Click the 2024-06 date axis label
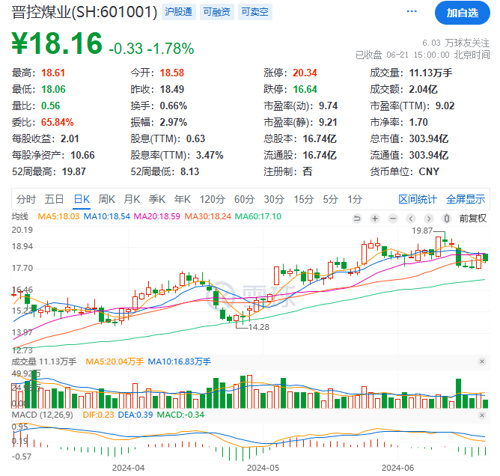500x476 pixels. tap(398, 468)
